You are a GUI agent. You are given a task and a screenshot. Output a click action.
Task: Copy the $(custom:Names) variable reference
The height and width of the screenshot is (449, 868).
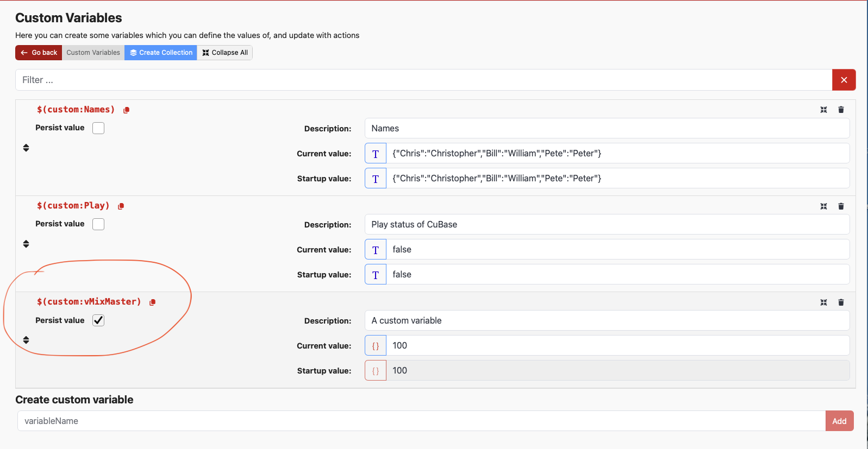[x=127, y=110]
